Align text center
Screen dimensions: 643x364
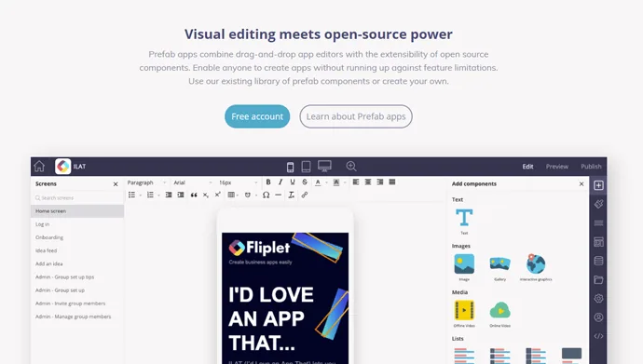(368, 182)
